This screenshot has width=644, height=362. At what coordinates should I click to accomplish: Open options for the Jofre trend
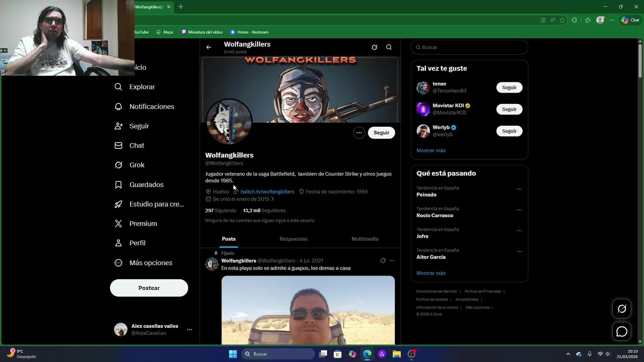click(x=519, y=231)
